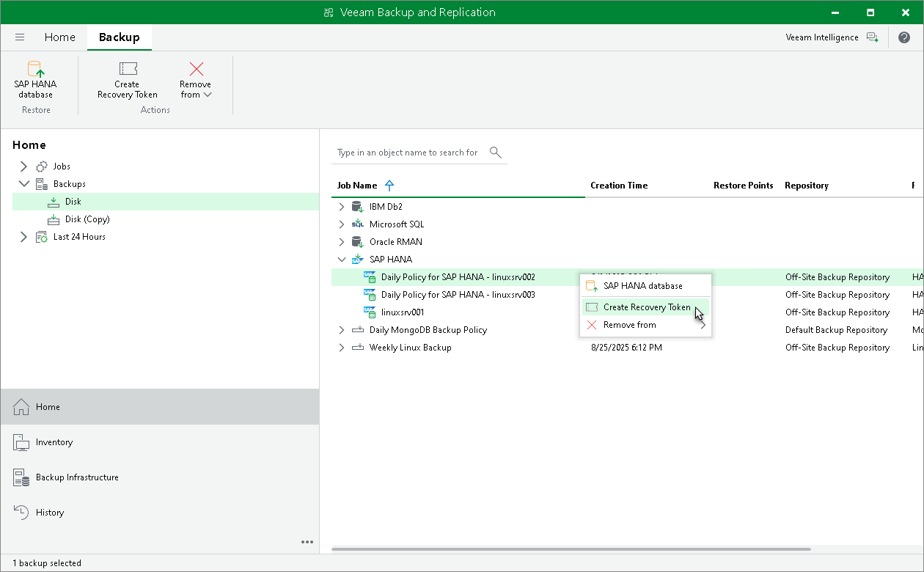The width and height of the screenshot is (924, 572).
Task: Click Create Recovery Token ribbon button
Action: tap(127, 80)
